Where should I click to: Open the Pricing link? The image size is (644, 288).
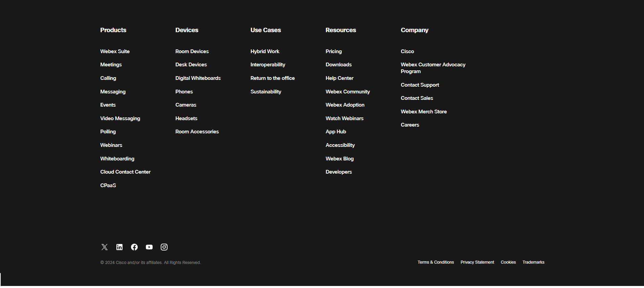tap(334, 51)
